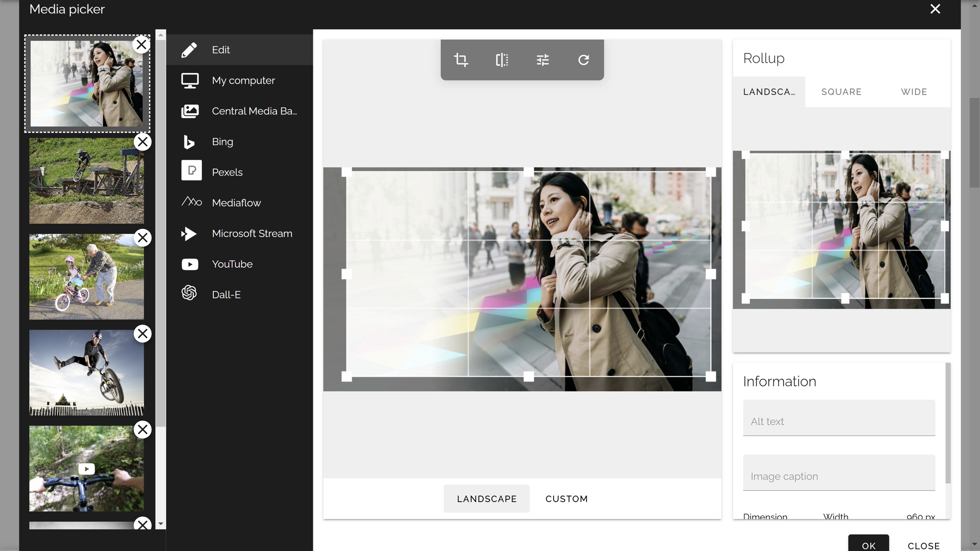This screenshot has width=980, height=551.
Task: Open the image adjustments sliders icon
Action: (543, 60)
